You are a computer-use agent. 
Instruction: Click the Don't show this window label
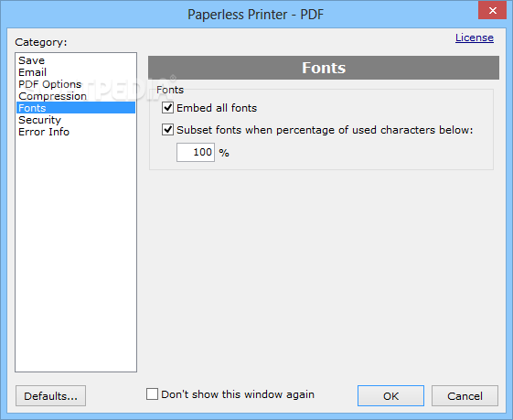point(238,394)
